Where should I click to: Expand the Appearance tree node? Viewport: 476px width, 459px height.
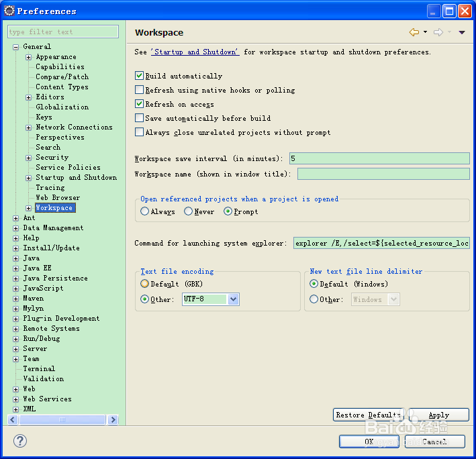click(29, 57)
